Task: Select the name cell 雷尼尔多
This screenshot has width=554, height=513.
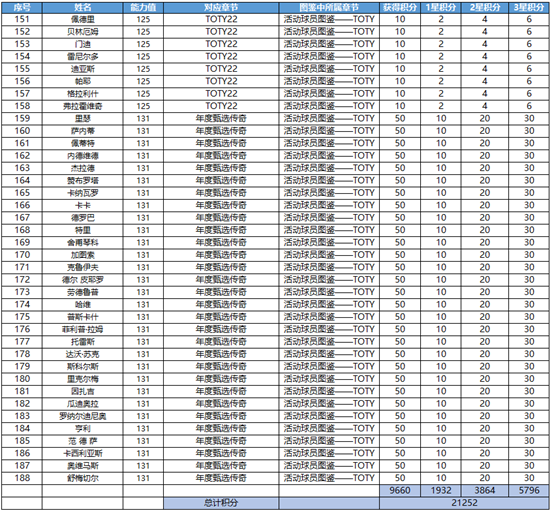Action: click(83, 57)
